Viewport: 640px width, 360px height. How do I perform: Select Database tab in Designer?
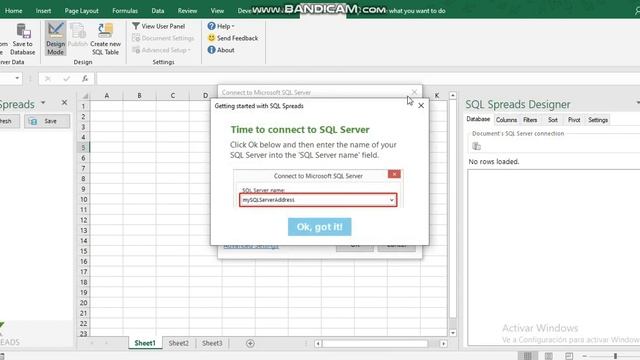click(x=478, y=119)
